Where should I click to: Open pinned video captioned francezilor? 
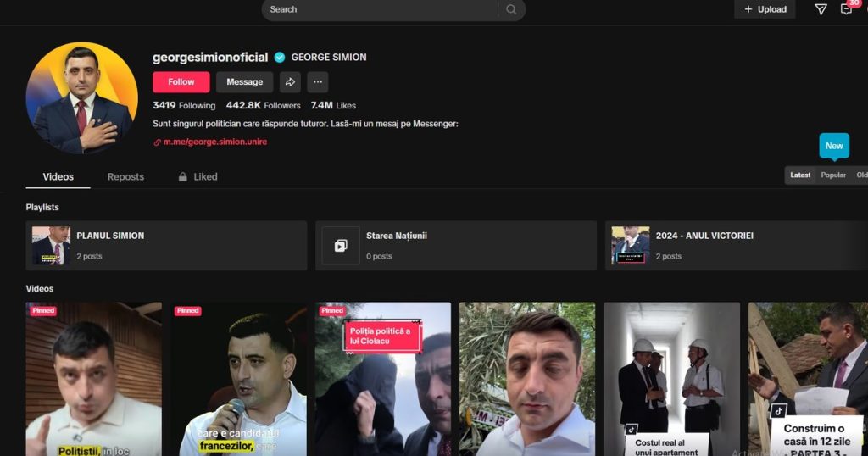[x=238, y=379]
